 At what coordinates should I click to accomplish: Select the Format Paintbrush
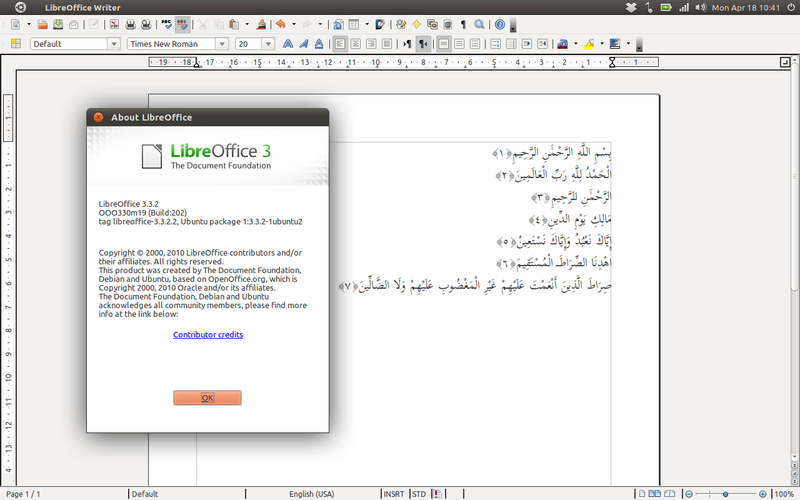(x=261, y=24)
